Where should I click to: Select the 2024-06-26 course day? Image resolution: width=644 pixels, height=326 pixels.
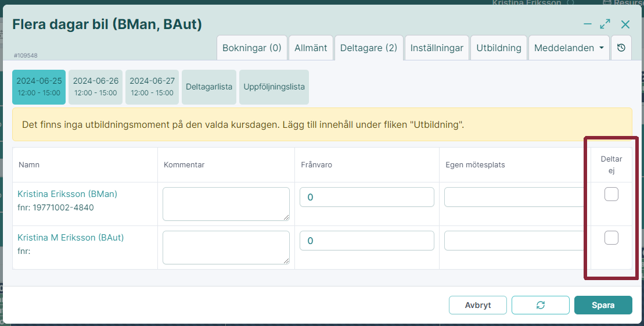point(96,87)
